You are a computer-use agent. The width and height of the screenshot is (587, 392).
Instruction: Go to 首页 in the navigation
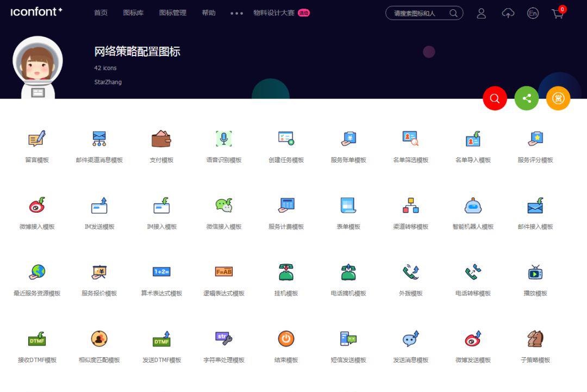[101, 13]
